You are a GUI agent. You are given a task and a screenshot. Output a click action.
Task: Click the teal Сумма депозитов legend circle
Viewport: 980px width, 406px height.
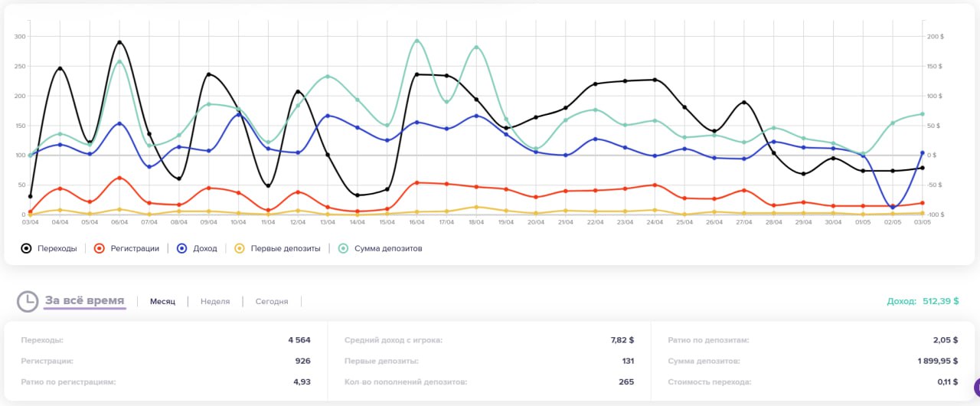pyautogui.click(x=344, y=248)
